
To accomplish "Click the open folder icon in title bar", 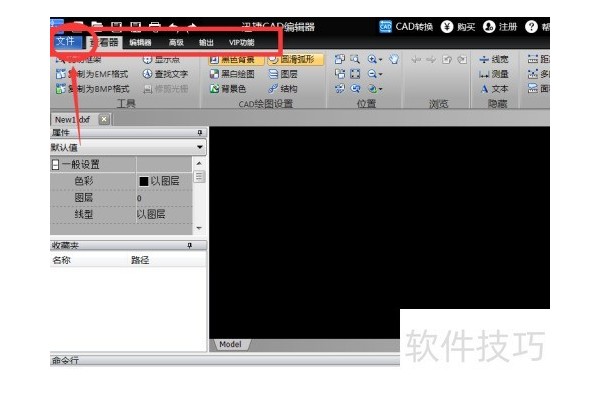I will click(x=97, y=26).
